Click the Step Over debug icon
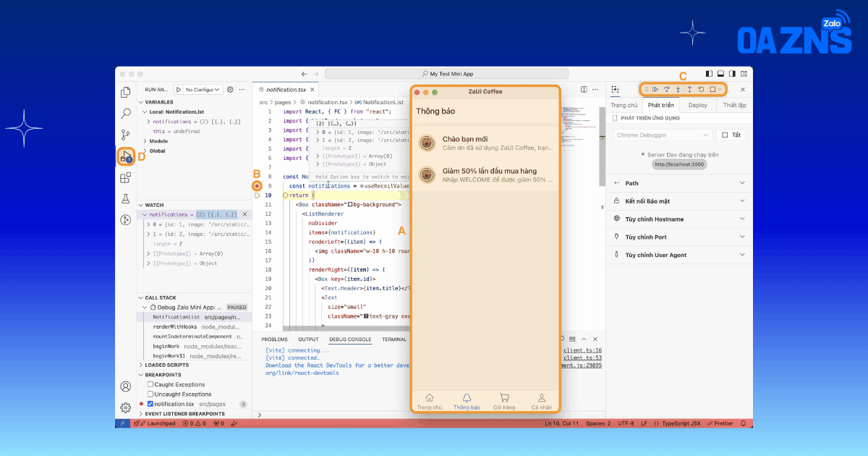The height and width of the screenshot is (456, 868). pos(666,90)
